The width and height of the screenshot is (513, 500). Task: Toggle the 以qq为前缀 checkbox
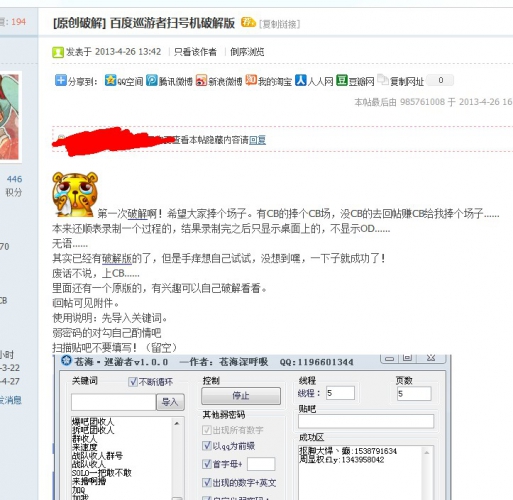click(206, 446)
